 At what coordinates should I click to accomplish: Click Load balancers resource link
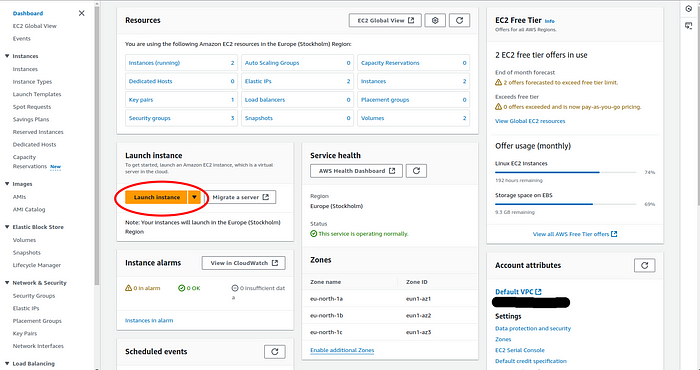point(265,100)
